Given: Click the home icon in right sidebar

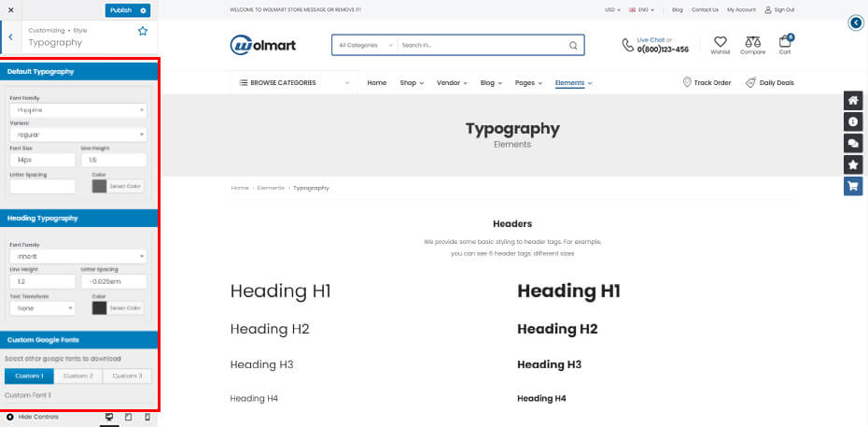Looking at the screenshot, I should click(852, 101).
